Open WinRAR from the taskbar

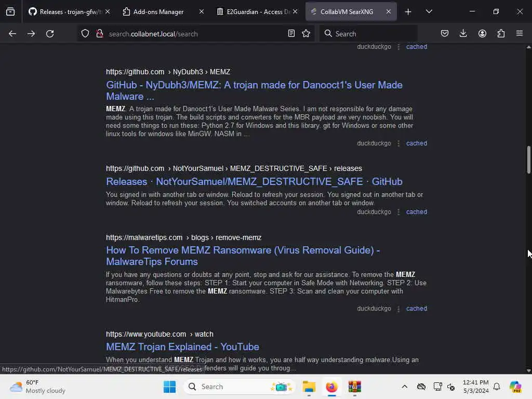(354, 387)
